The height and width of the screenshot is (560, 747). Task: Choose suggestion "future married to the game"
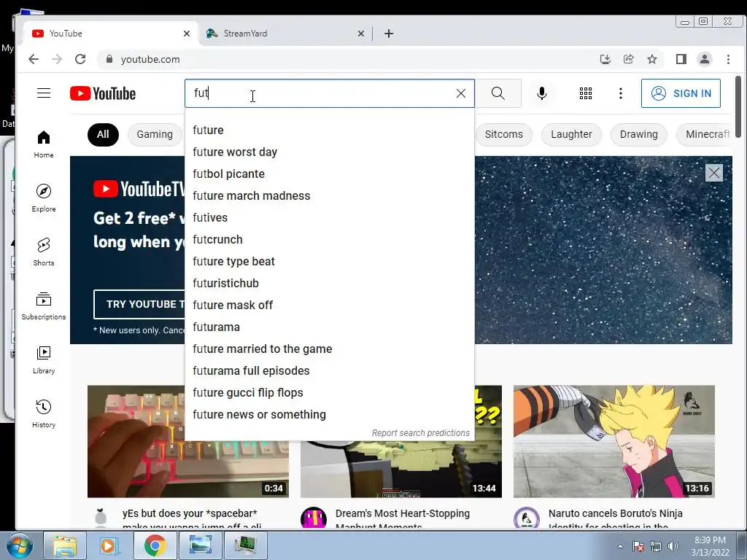click(330, 349)
